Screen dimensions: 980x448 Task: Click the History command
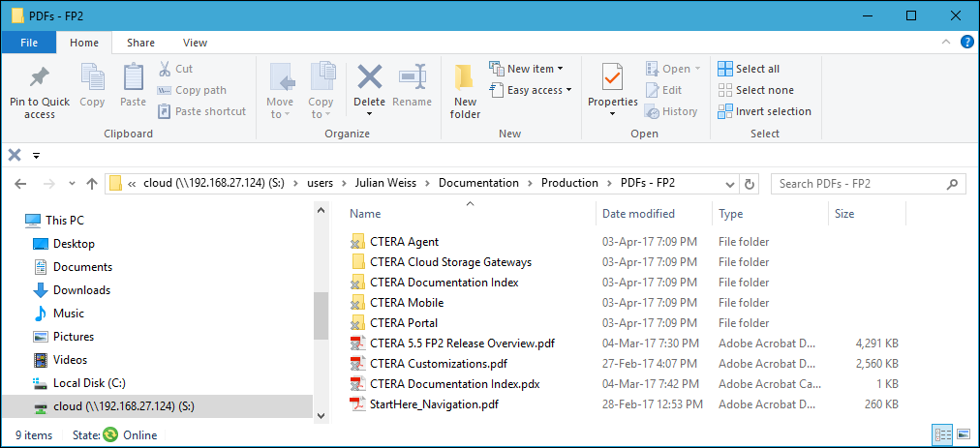click(671, 111)
